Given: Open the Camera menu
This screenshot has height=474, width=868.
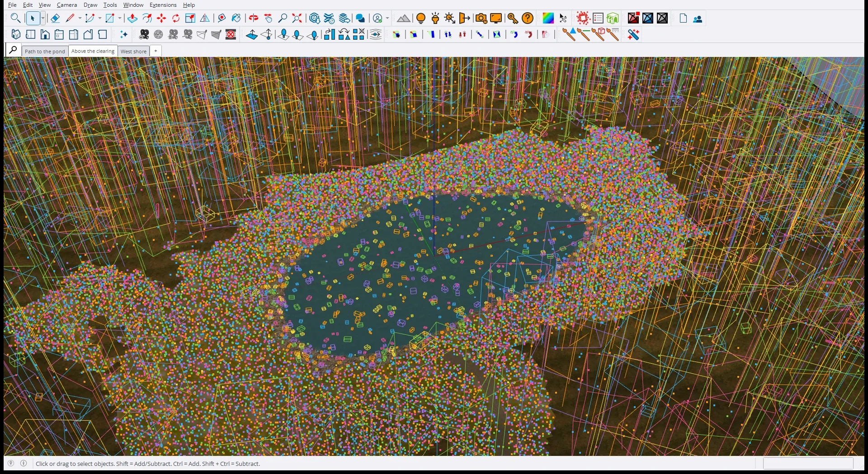Looking at the screenshot, I should pos(67,5).
